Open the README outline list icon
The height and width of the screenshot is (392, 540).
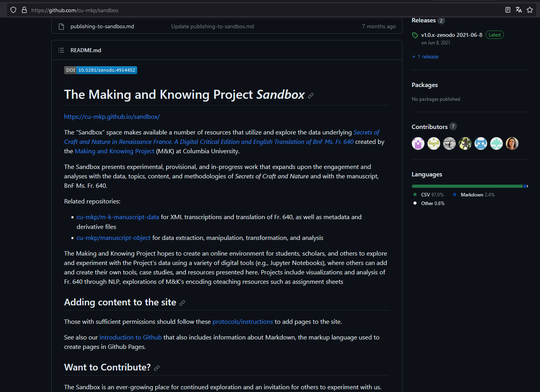pos(61,50)
